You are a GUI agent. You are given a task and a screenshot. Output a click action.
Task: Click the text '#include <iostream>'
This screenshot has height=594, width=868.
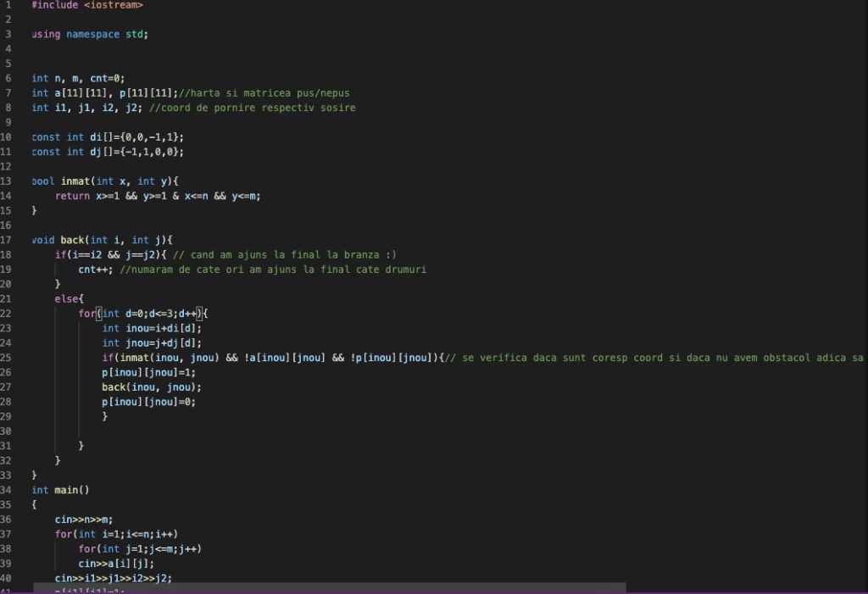click(87, 5)
